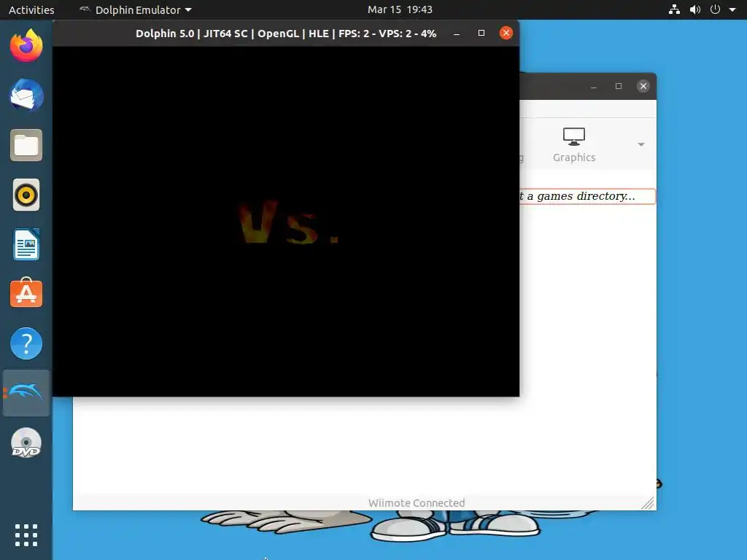
Task: Open the clock showing Mar 15 19:43
Action: (400, 9)
